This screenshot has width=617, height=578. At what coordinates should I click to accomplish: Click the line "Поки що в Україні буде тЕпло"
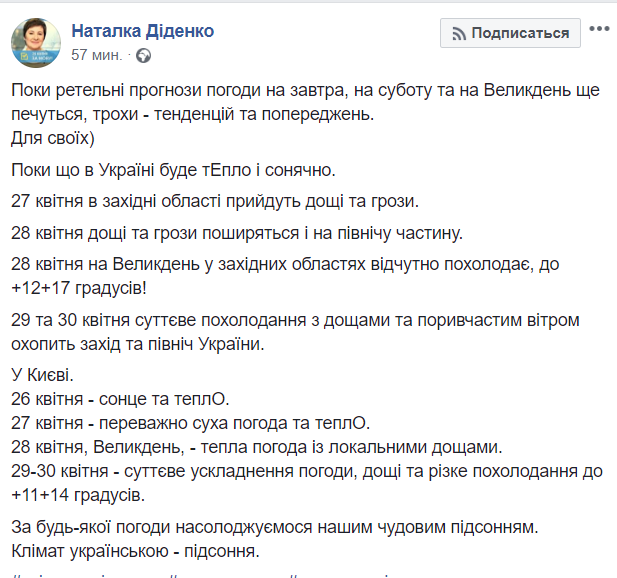pos(181,167)
